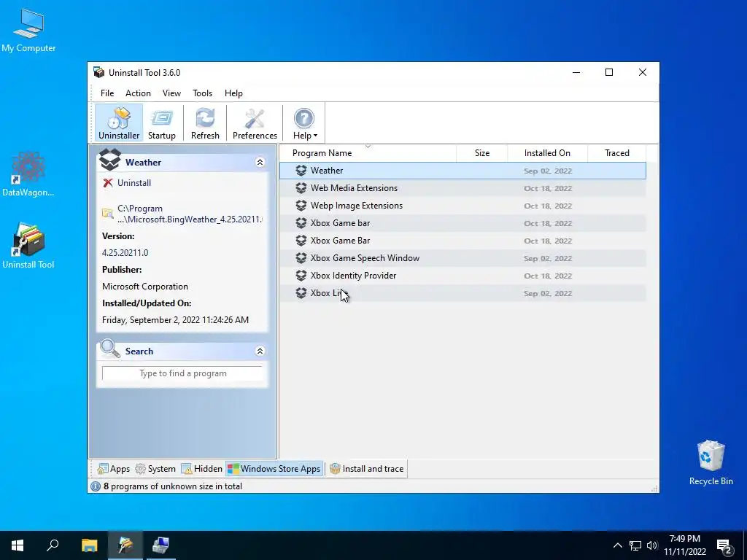Select the Windows Store Apps tab
The image size is (747, 560).
click(x=274, y=469)
